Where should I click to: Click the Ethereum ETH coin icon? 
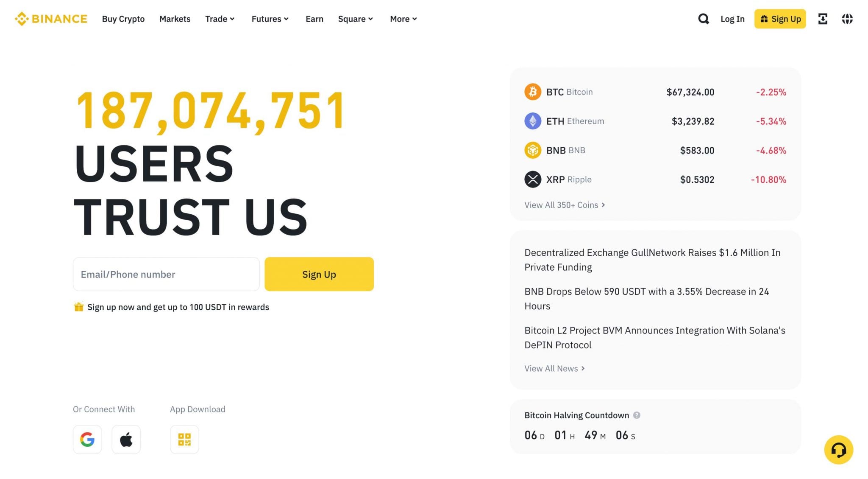(x=533, y=121)
